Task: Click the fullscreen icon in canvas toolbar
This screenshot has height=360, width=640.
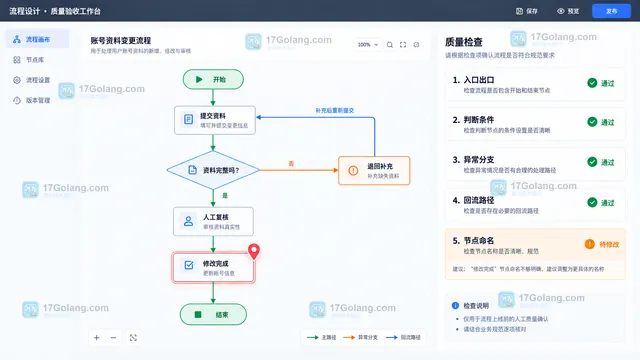Action: 403,44
